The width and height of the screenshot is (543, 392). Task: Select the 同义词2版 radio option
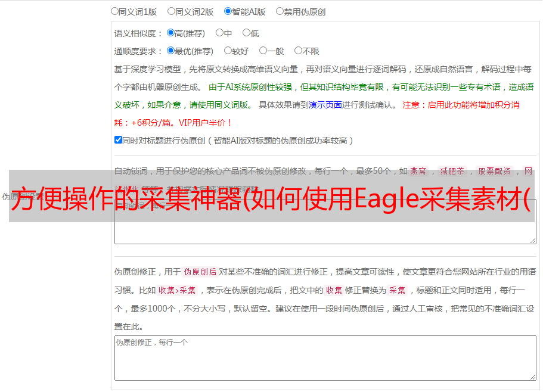point(171,11)
